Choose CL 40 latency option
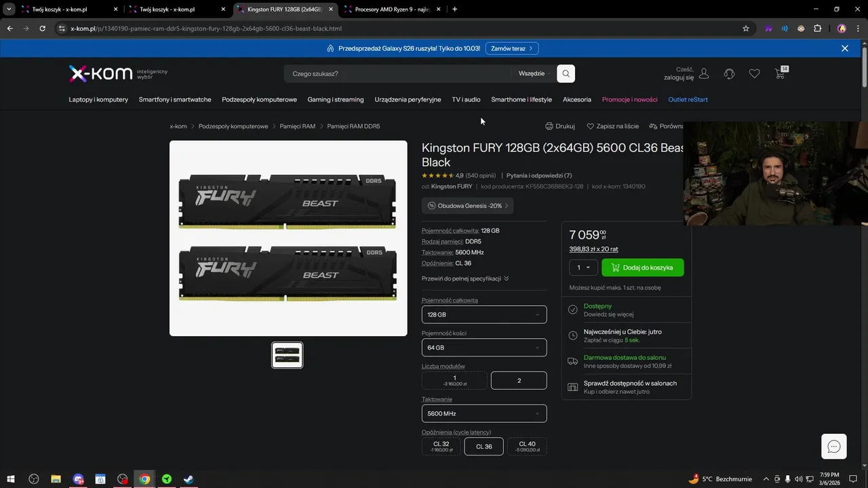 [527, 446]
